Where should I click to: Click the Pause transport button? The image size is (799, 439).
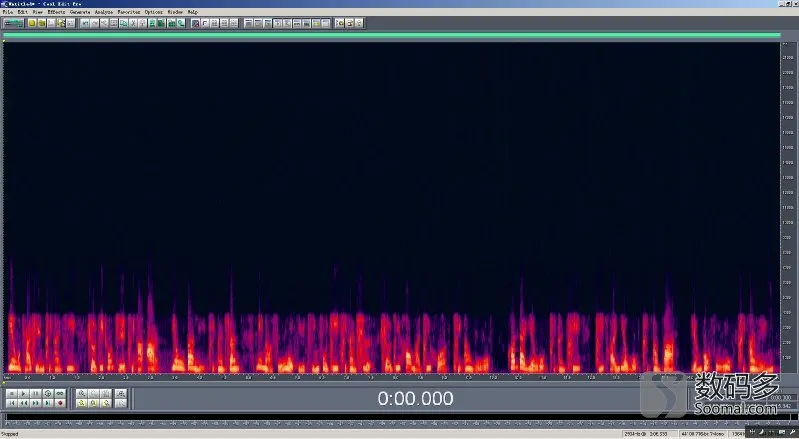(x=36, y=394)
